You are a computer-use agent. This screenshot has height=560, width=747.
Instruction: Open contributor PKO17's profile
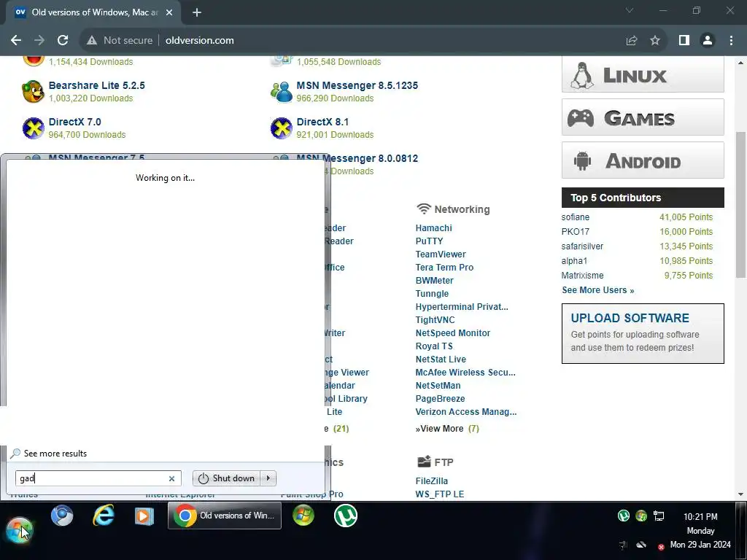click(576, 232)
